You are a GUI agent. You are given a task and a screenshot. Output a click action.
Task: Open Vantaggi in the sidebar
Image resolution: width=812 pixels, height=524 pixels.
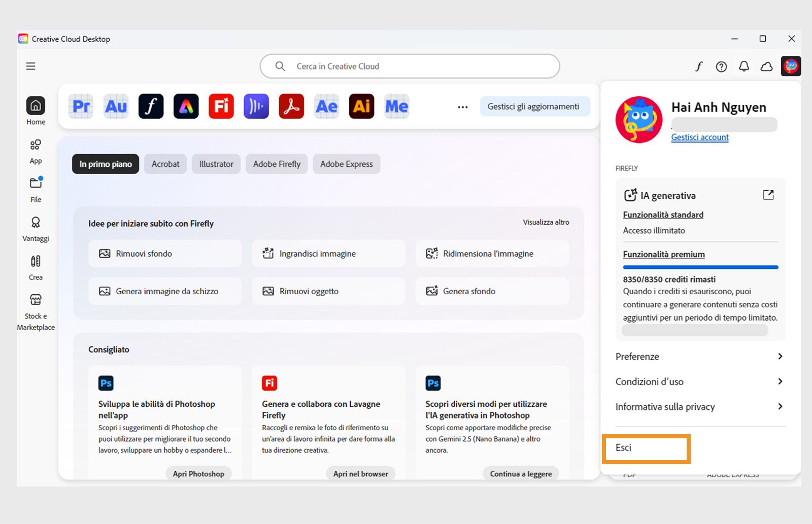coord(36,229)
